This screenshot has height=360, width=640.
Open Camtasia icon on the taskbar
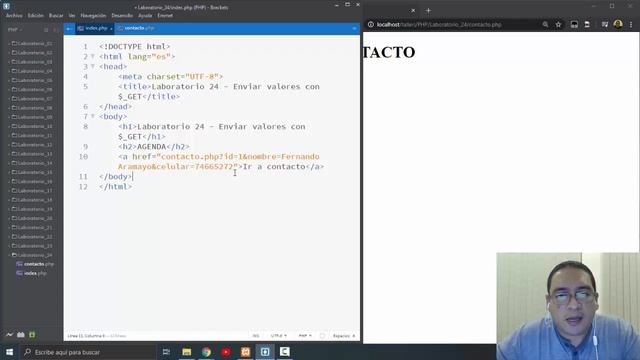coord(284,352)
